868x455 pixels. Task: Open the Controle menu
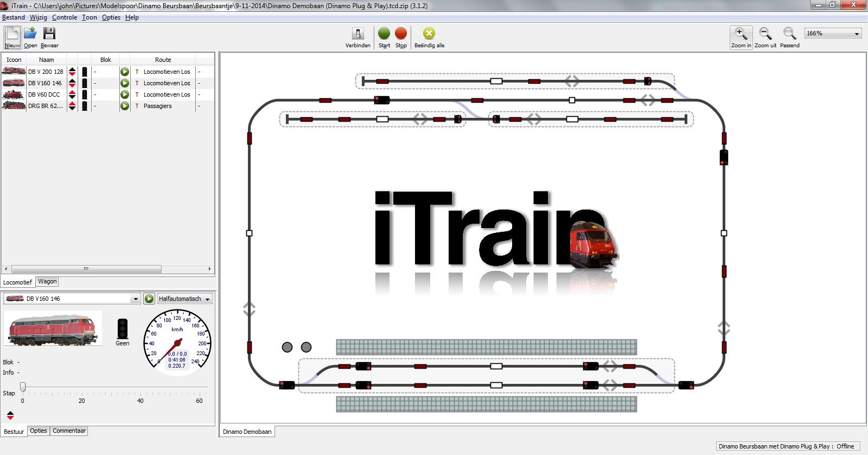click(x=65, y=17)
